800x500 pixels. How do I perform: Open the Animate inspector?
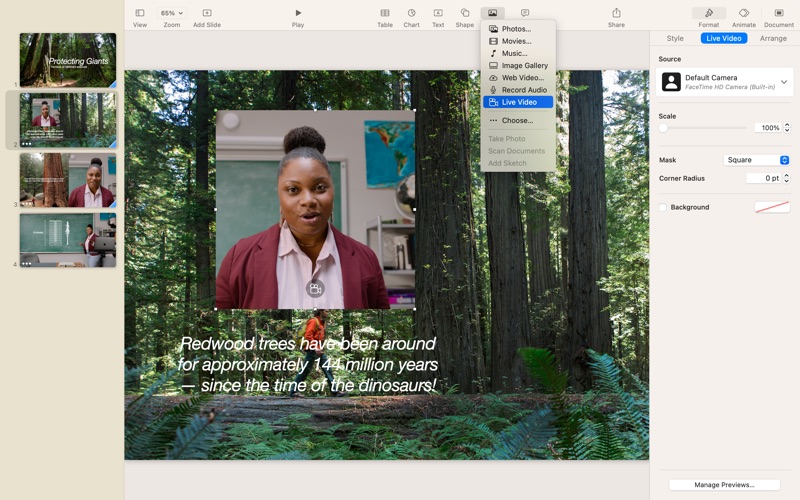coord(744,14)
